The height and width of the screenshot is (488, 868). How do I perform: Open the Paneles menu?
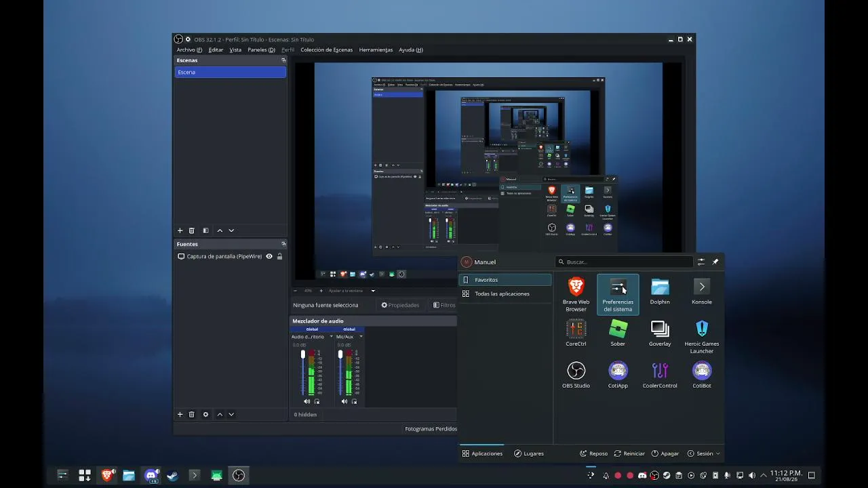[261, 49]
